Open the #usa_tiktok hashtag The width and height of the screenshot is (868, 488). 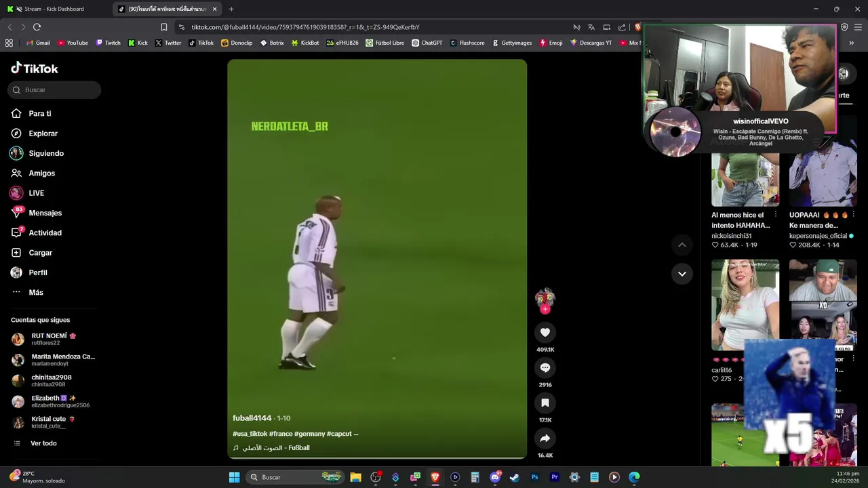250,434
